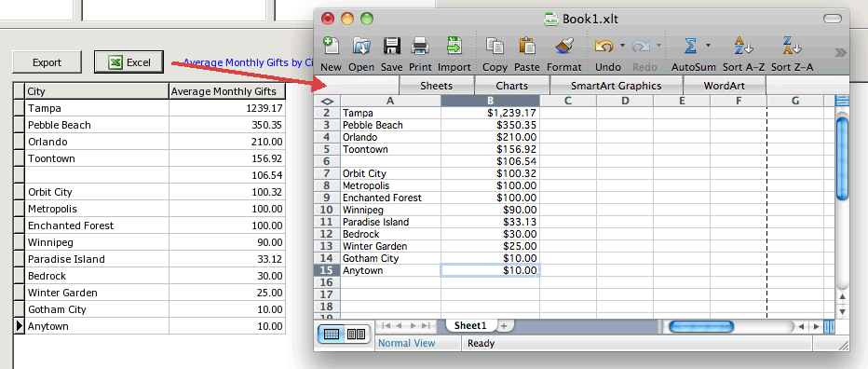Click the Excel export button
The image size is (868, 369).
pyautogui.click(x=129, y=62)
